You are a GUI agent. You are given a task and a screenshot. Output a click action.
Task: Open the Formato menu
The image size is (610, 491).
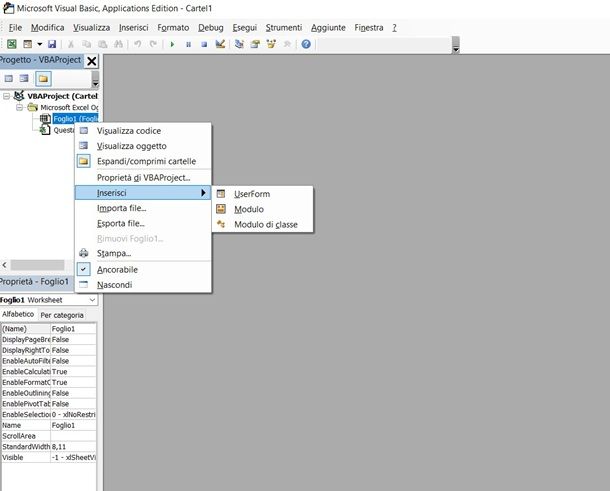tap(173, 28)
